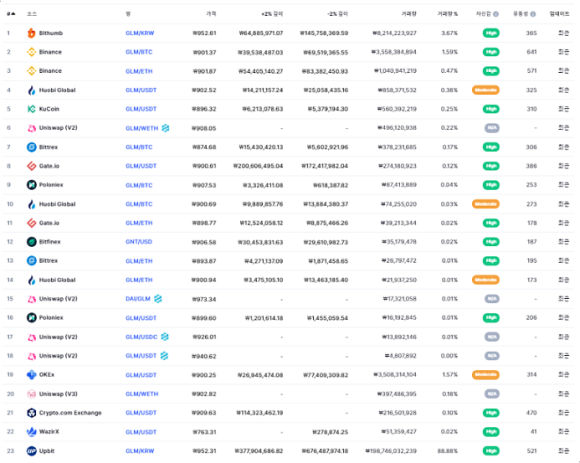Click the blue icon next to DAI/GLM
This screenshot has height=463, width=580.
(x=158, y=298)
